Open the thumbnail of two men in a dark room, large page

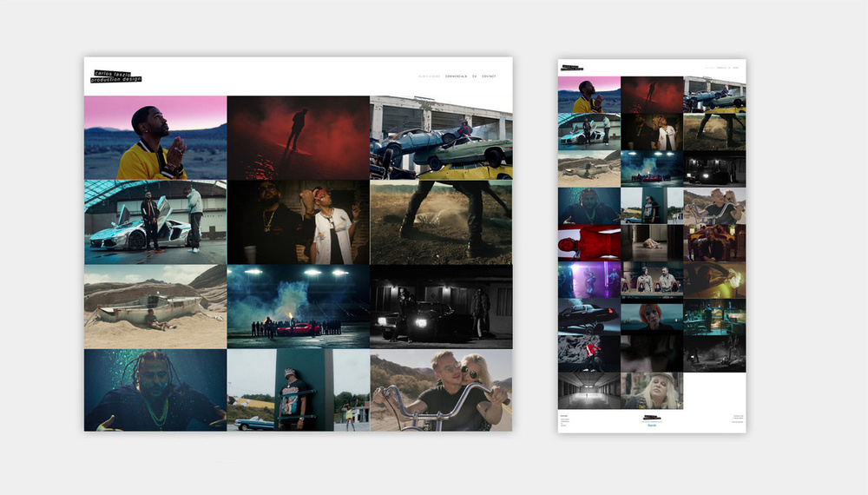[299, 222]
